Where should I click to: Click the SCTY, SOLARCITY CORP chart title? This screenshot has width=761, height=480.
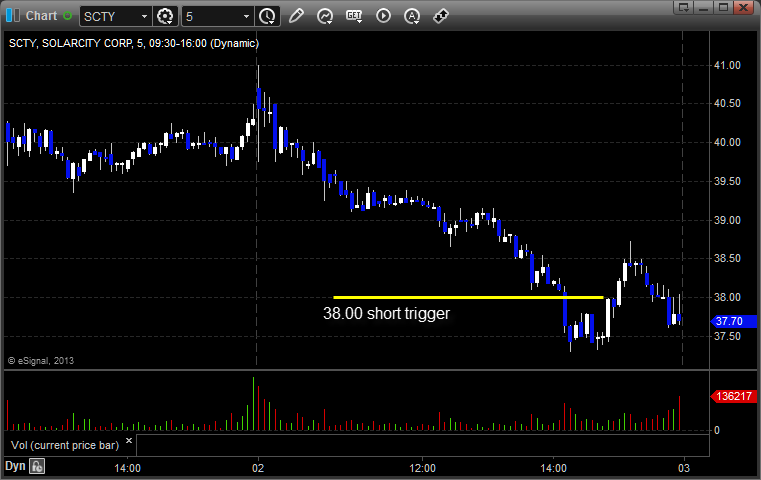point(134,43)
